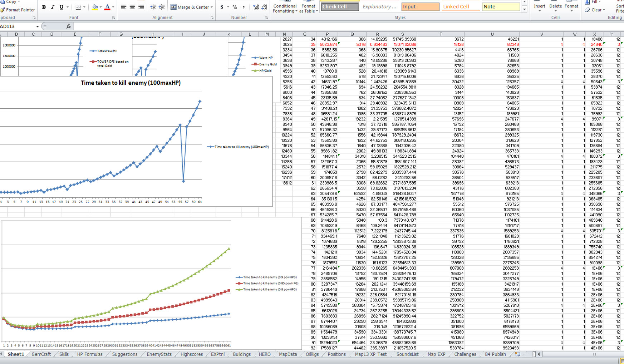Open the Conditional Formatting menu
The width and height of the screenshot is (624, 364).
tap(285, 8)
